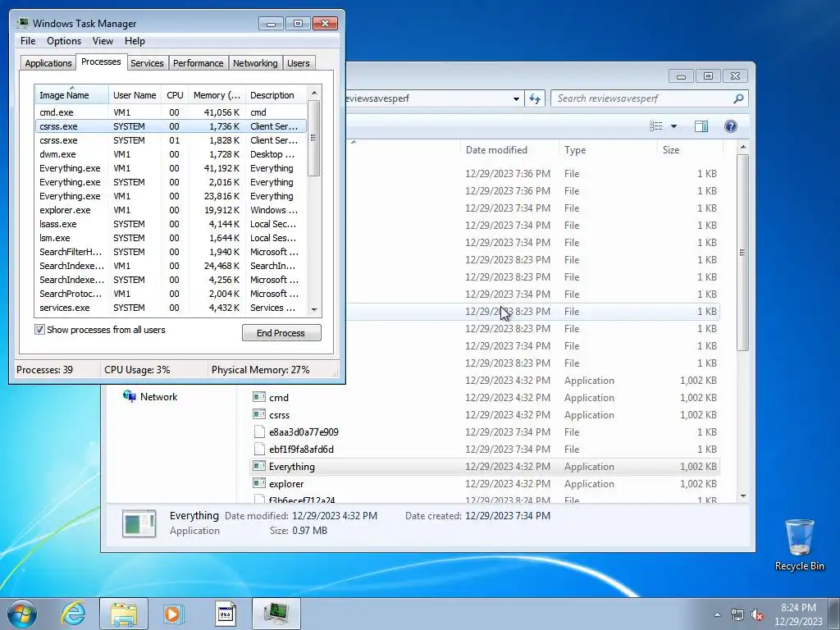
Task: Launch Internet Explorer from the taskbar
Action: point(73,614)
